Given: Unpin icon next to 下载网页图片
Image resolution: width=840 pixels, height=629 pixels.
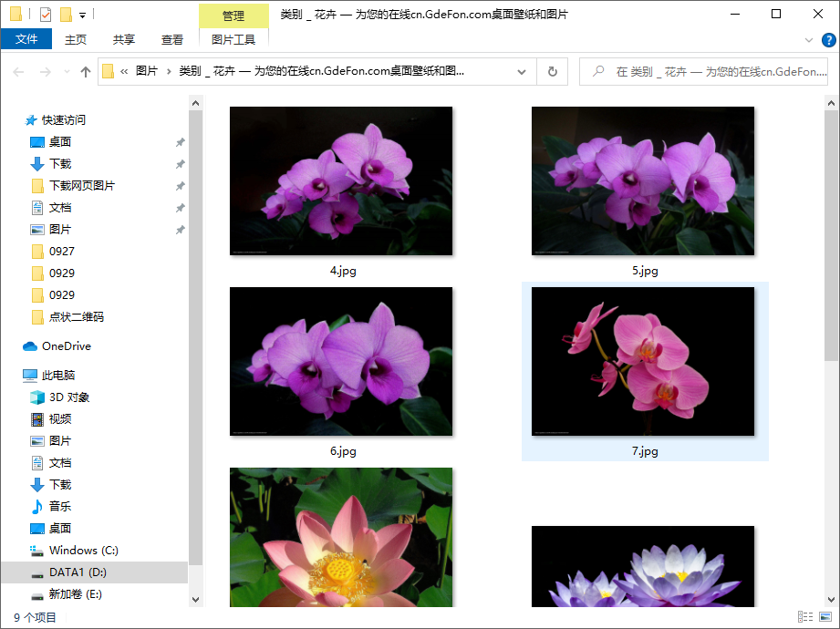Looking at the screenshot, I should [180, 186].
